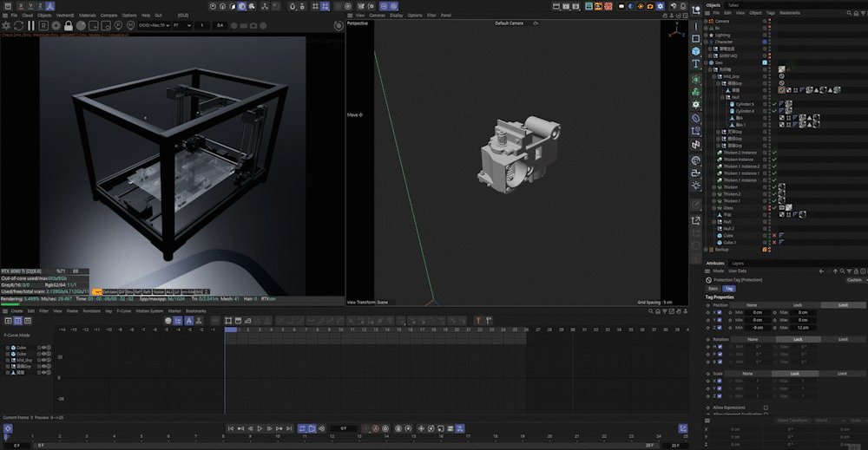Click the Position Z Max input field
The image size is (868, 450).
(802, 328)
